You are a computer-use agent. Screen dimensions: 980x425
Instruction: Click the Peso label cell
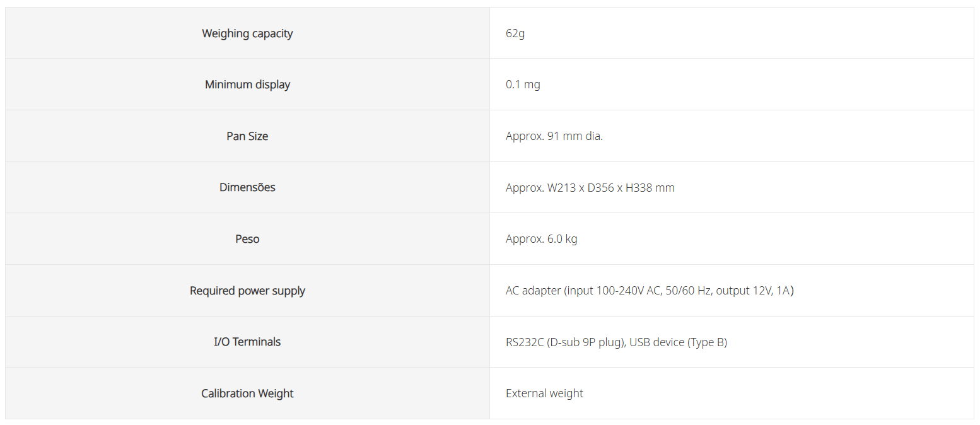(x=247, y=239)
